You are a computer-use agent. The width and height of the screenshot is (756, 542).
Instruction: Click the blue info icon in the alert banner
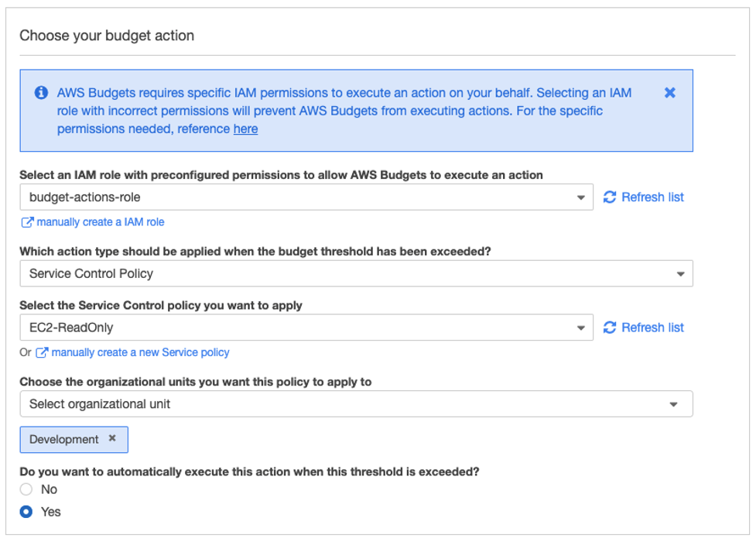pos(40,92)
